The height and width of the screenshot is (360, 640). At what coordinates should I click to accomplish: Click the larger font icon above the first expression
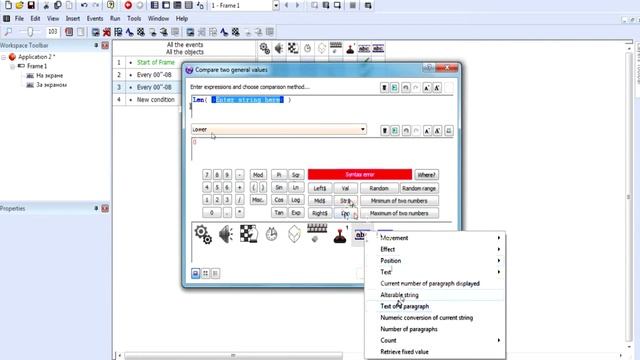pyautogui.click(x=427, y=88)
